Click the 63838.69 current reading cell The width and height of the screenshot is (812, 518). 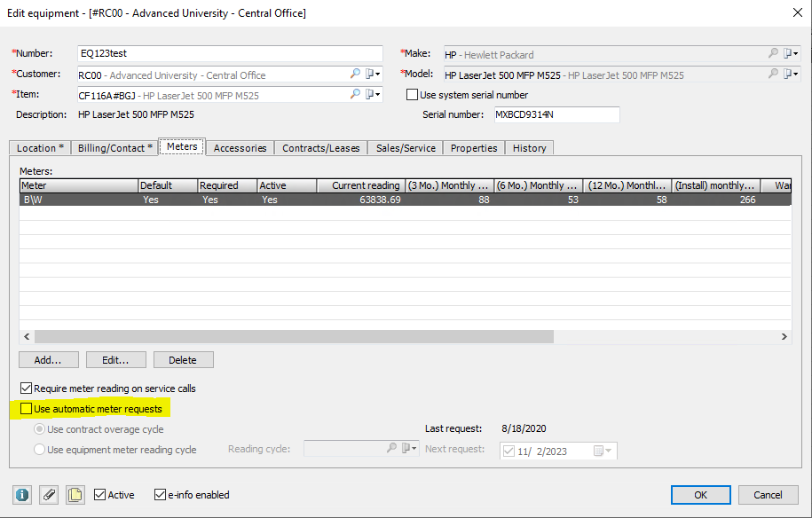[380, 200]
